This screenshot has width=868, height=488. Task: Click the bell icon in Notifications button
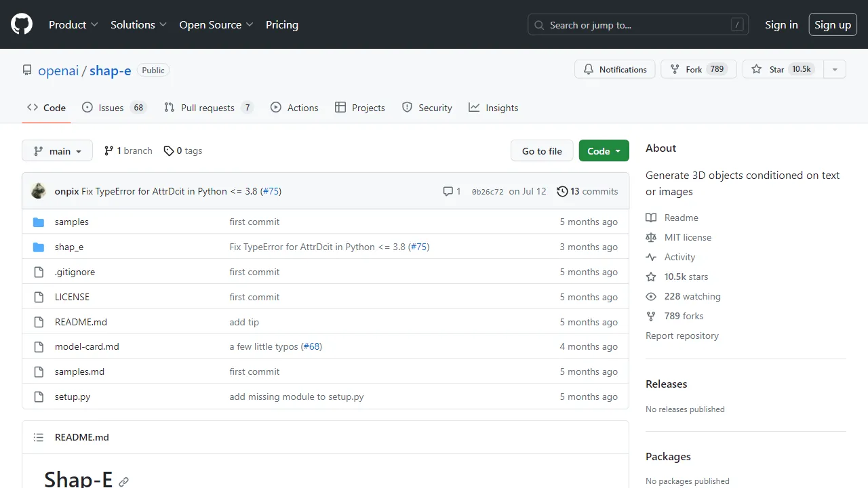pos(588,69)
